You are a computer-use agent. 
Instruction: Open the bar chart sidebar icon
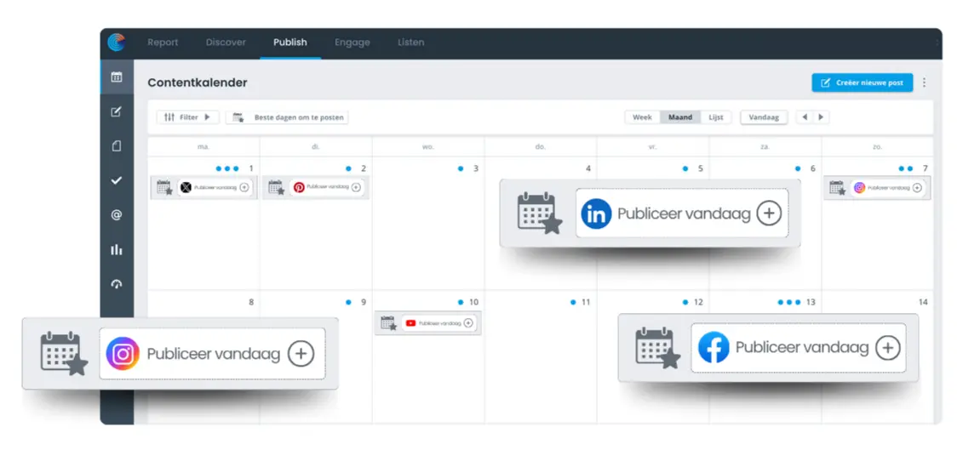117,250
